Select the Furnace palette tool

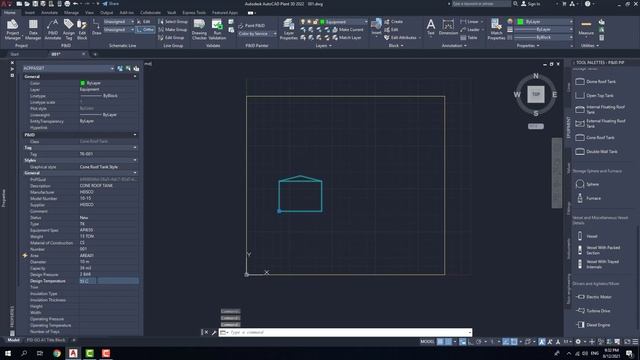[588, 198]
